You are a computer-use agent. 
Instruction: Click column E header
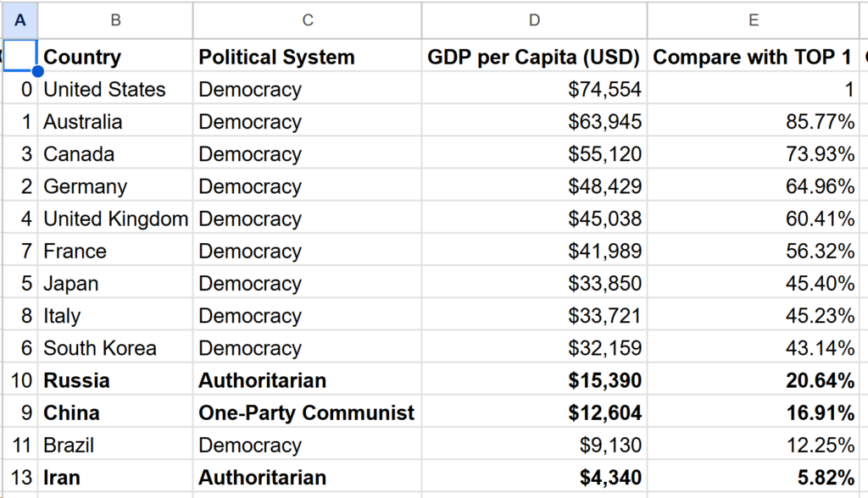point(753,19)
